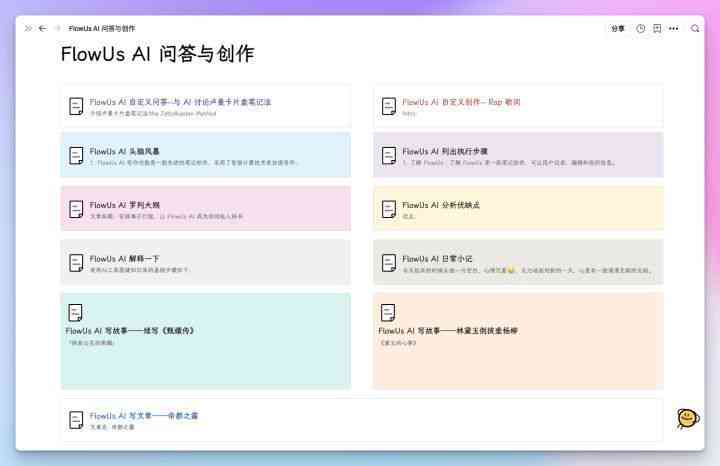720x466 pixels.
Task: Click the page icon of the 帝都之霾 card
Action: point(76,420)
